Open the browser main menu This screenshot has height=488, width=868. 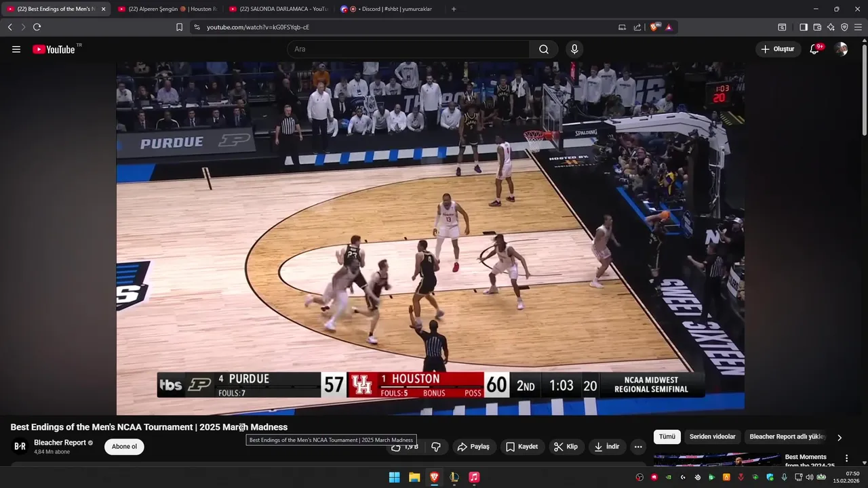pyautogui.click(x=858, y=27)
